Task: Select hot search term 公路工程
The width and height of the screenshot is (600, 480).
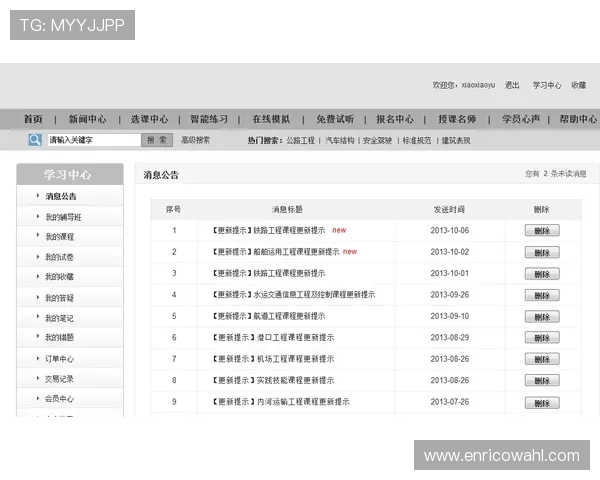Action: 300,140
